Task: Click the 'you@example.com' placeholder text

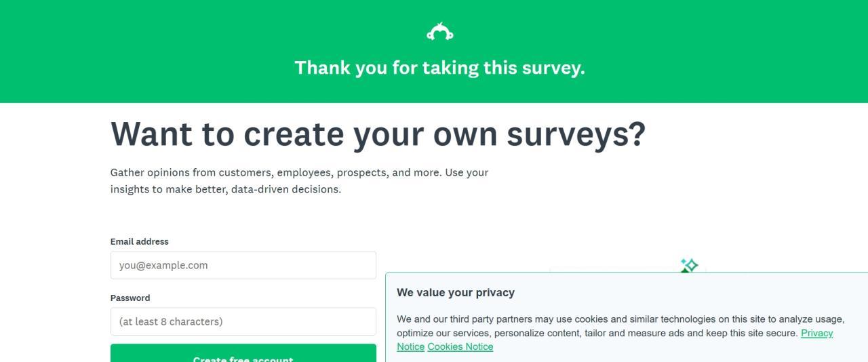Action: coord(163,265)
